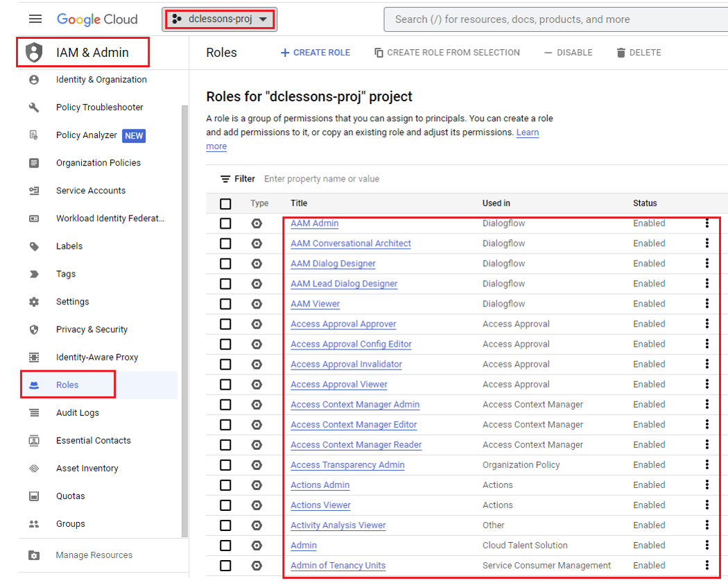Select Policy Analyzer in the sidebar
728x583 pixels.
[x=87, y=135]
